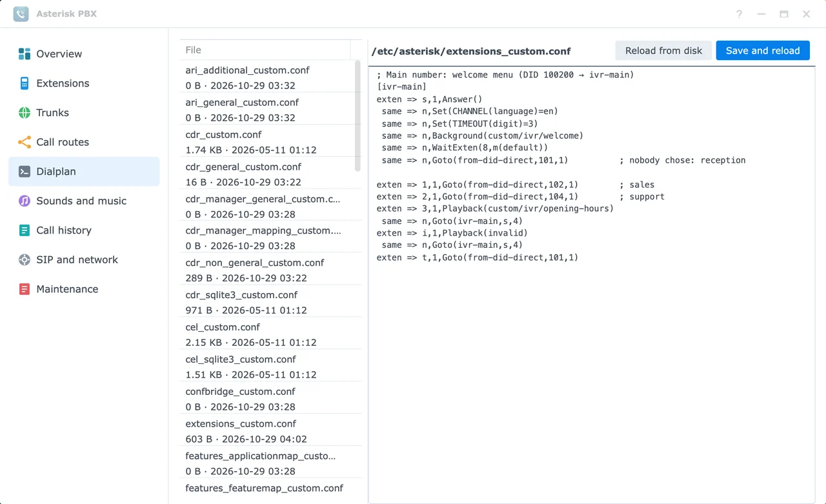Click the Call routes share icon
The width and height of the screenshot is (826, 504).
click(25, 142)
